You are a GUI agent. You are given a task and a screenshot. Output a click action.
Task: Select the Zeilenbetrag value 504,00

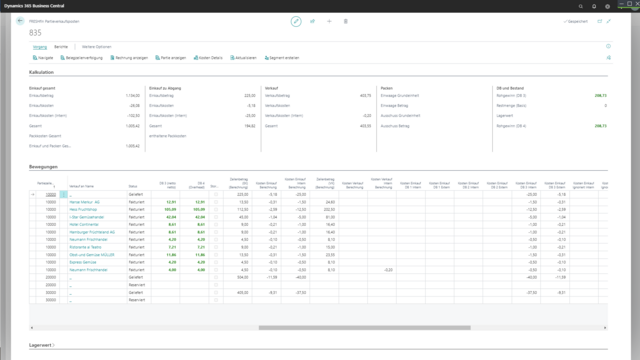243,278
